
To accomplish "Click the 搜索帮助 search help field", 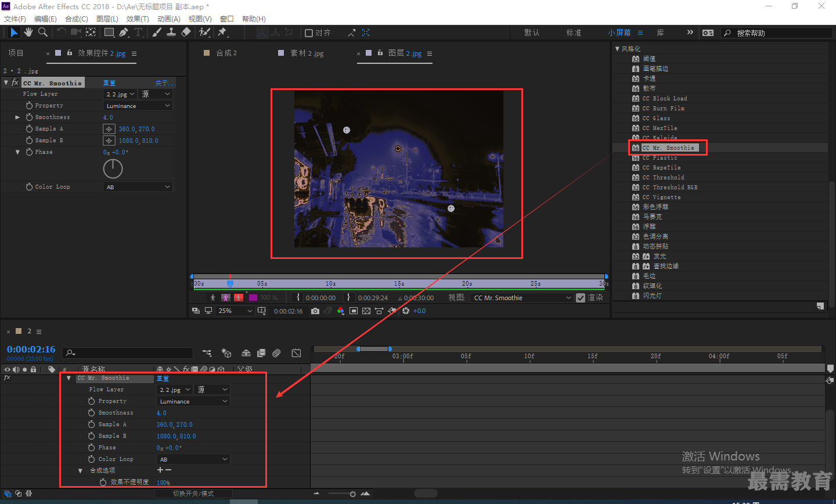I will (778, 33).
